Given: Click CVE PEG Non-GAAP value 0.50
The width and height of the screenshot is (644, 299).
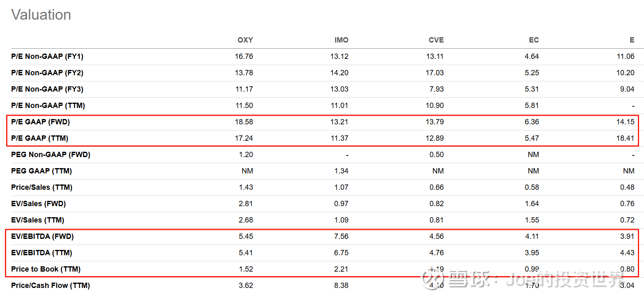Looking at the screenshot, I should (437, 155).
